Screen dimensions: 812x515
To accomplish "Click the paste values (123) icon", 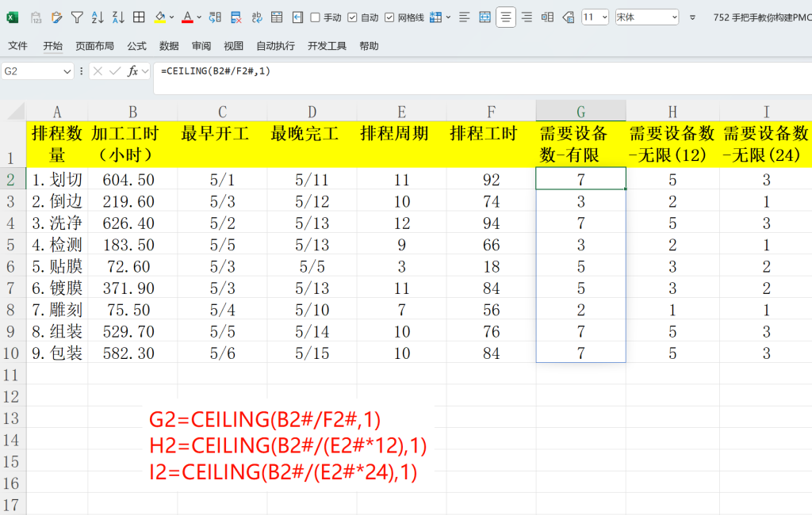I will (36, 17).
